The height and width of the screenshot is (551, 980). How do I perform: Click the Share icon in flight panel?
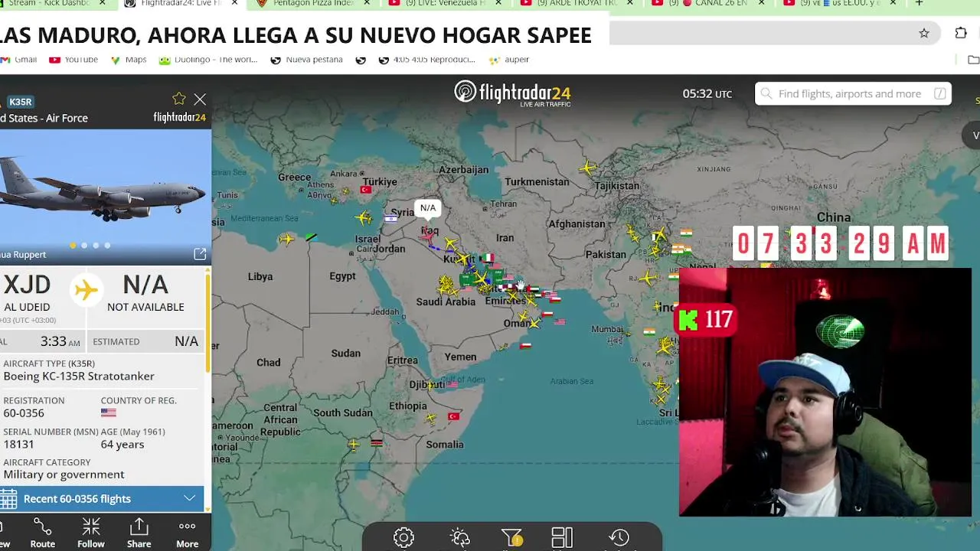[x=139, y=533]
